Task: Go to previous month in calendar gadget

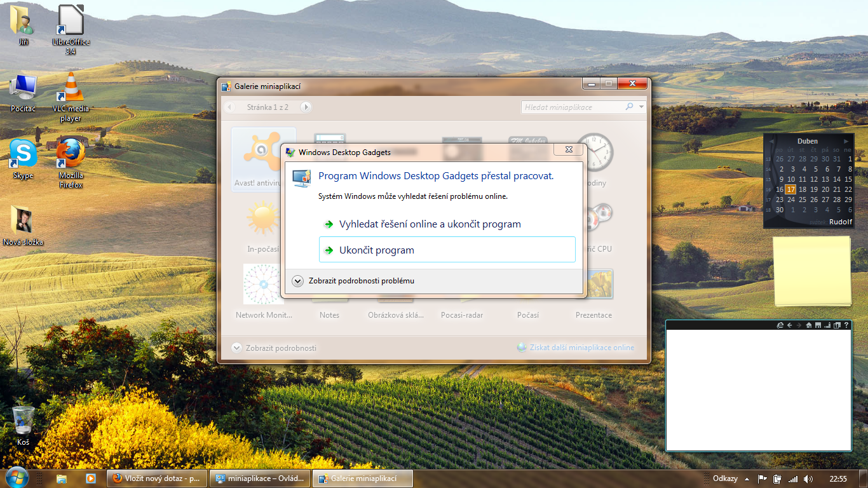Action: point(771,141)
